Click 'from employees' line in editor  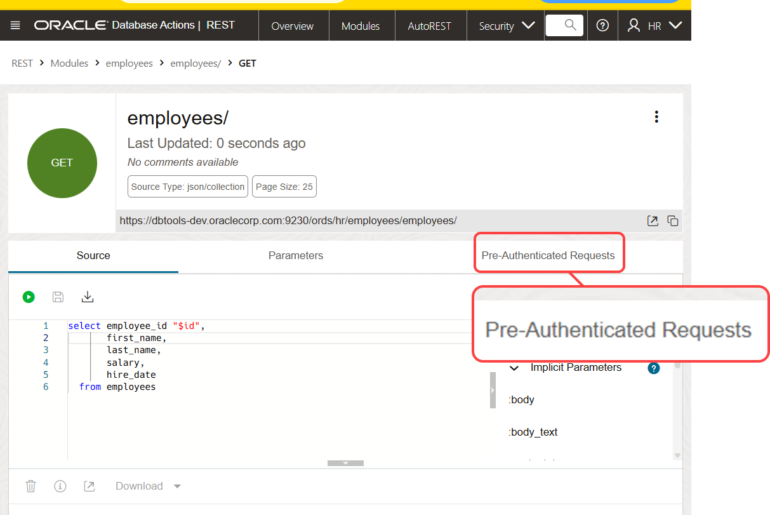tap(117, 387)
